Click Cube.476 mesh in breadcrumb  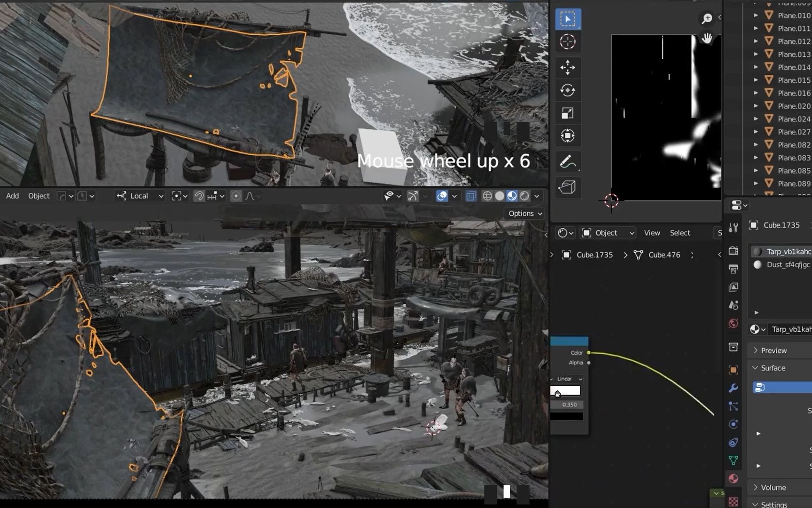pos(664,255)
